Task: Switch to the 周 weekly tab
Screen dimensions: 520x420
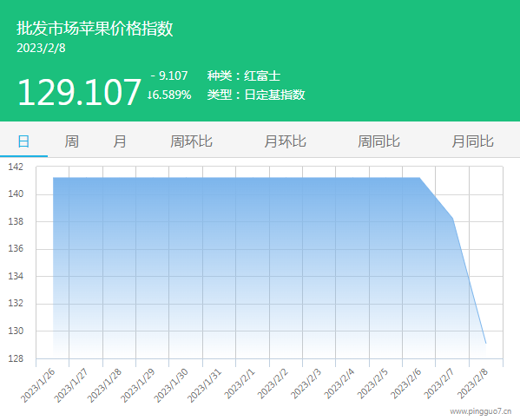Action: click(71, 141)
